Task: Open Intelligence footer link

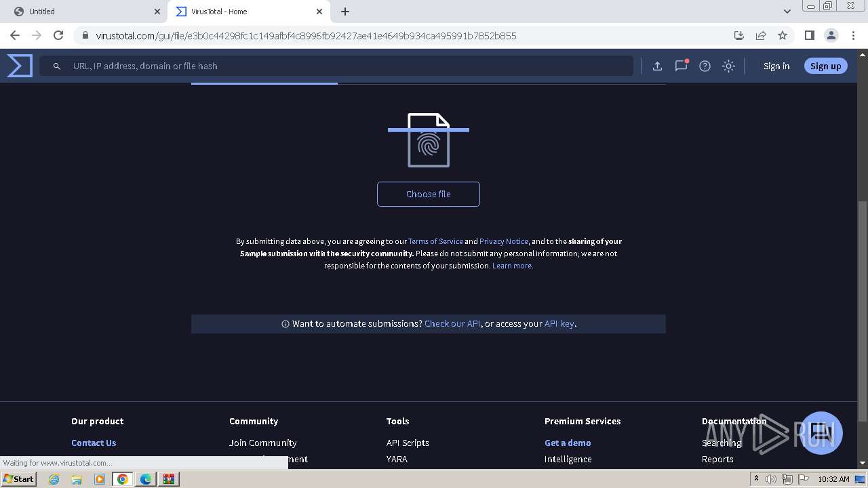Action: (x=568, y=459)
